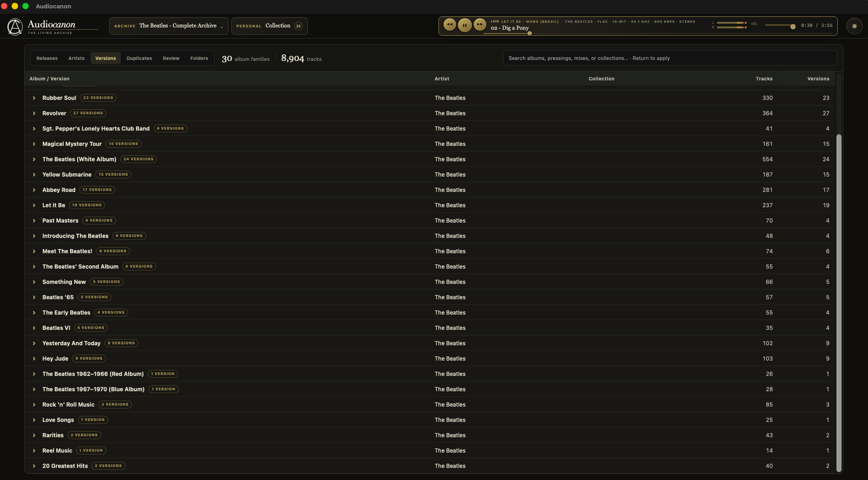This screenshot has height=480, width=868.
Task: Select the Beatles VI title
Action: (56, 328)
